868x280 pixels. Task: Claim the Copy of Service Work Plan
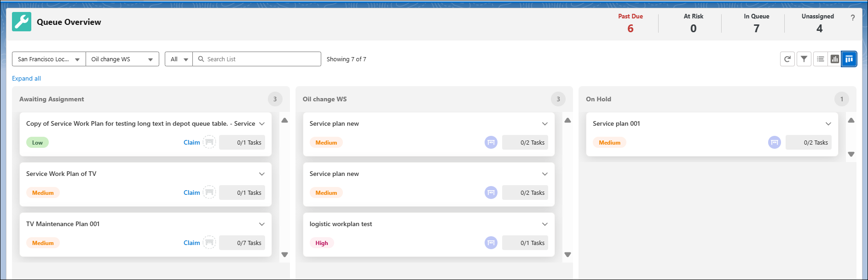pyautogui.click(x=191, y=142)
